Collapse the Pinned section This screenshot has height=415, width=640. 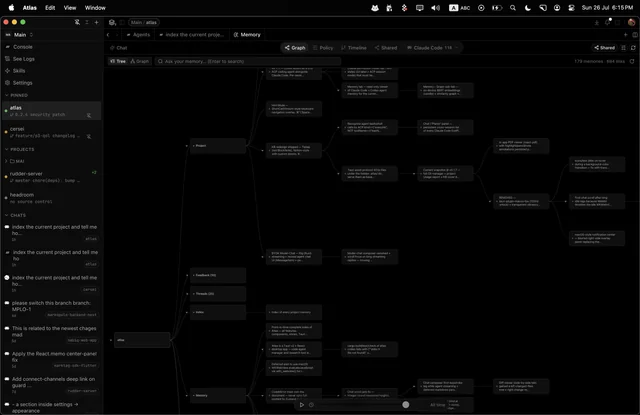point(17,95)
